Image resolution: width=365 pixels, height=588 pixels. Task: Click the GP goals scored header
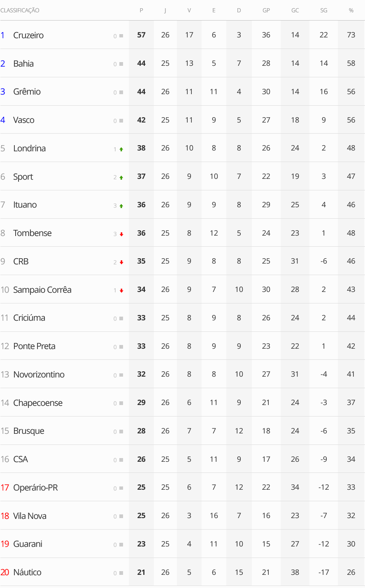click(266, 10)
